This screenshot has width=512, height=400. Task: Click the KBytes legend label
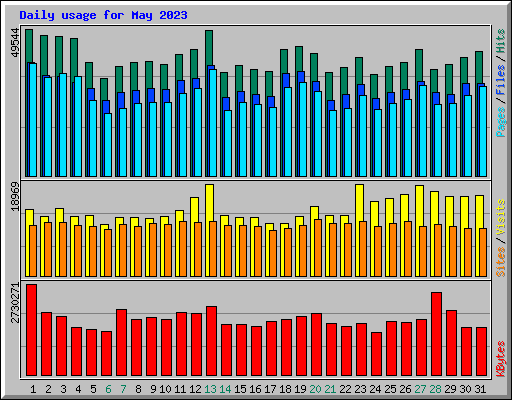[x=501, y=359]
